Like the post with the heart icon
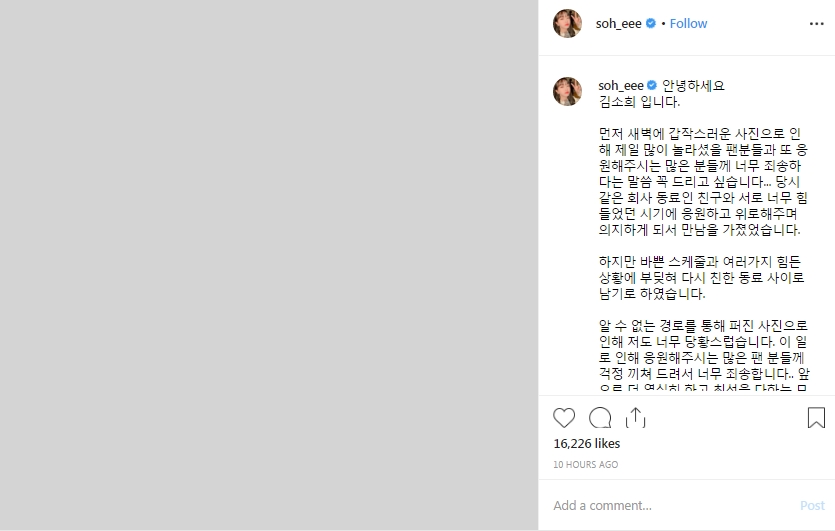This screenshot has width=835, height=531. pyautogui.click(x=564, y=418)
